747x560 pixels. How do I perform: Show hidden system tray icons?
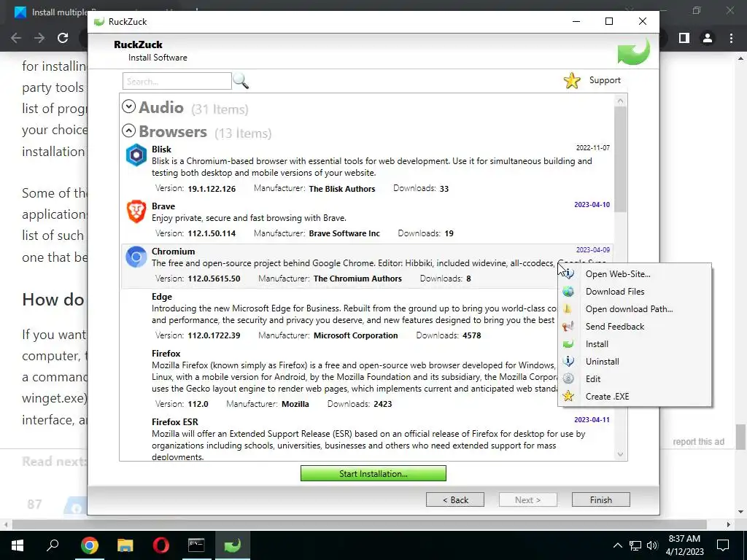(x=617, y=545)
